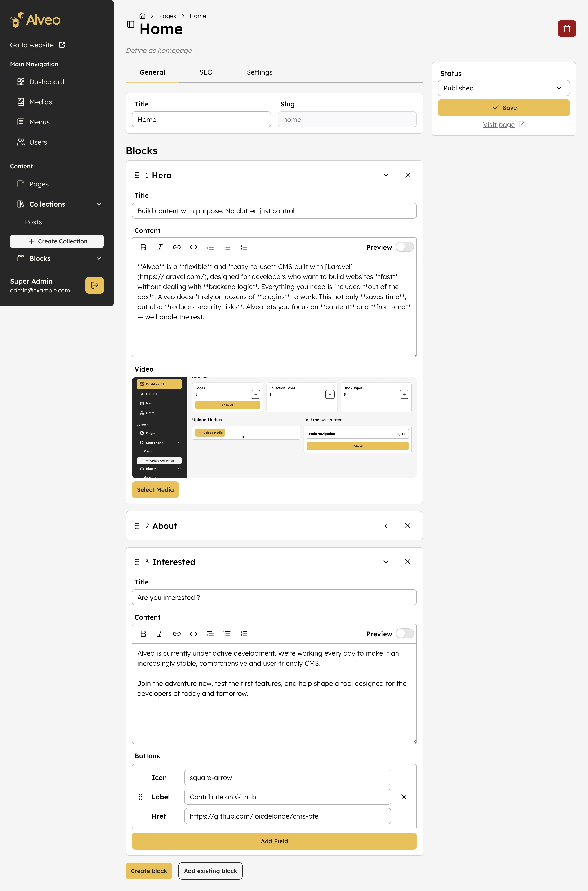Delete the page with the red trash button
The height and width of the screenshot is (891, 588).
point(567,28)
